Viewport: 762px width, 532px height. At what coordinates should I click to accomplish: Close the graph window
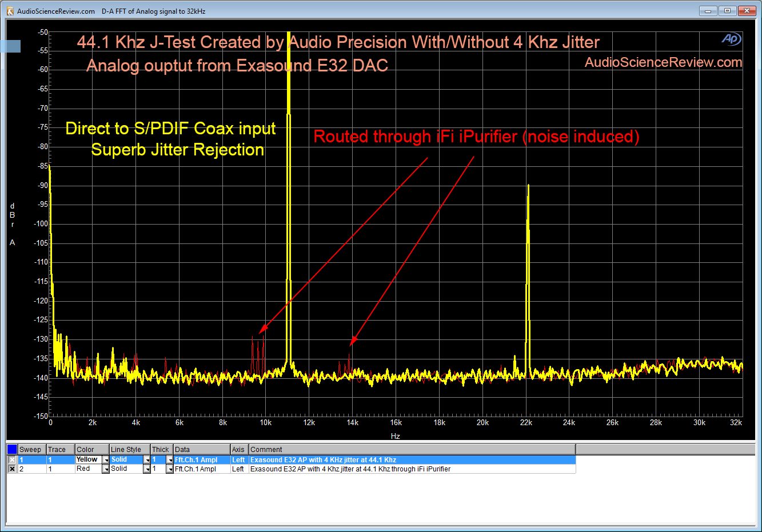(747, 11)
